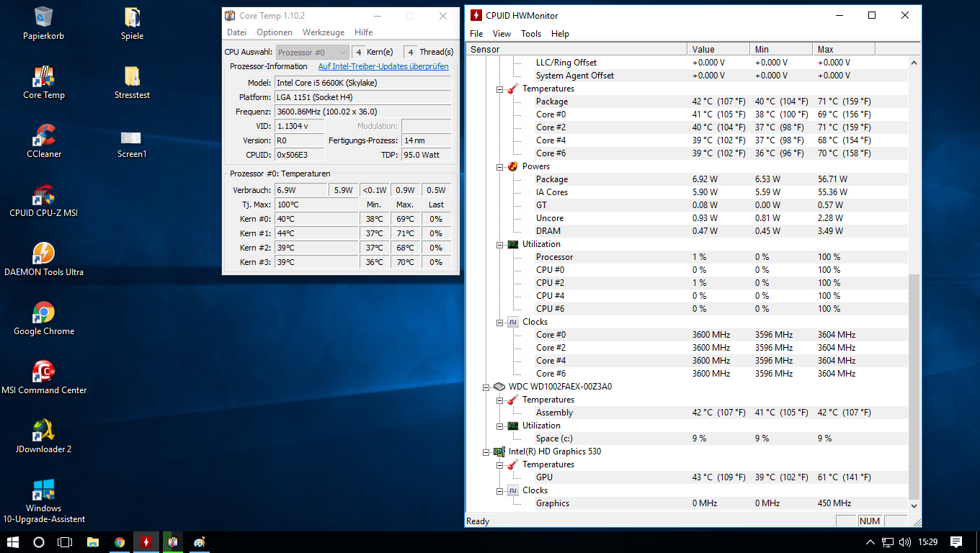Open the Optionen menu in Core Temp
The height and width of the screenshot is (553, 980).
[275, 32]
